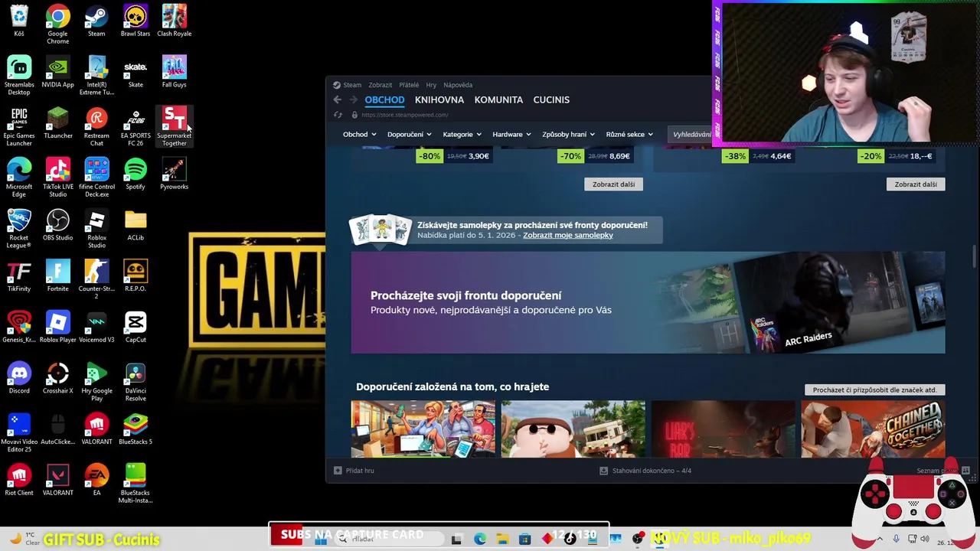980x551 pixels.
Task: Open the TLauncher desktop icon
Action: click(57, 123)
